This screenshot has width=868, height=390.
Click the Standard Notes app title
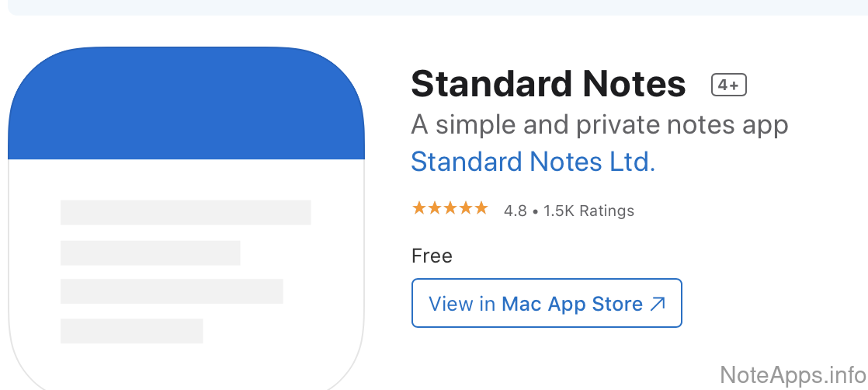(548, 84)
